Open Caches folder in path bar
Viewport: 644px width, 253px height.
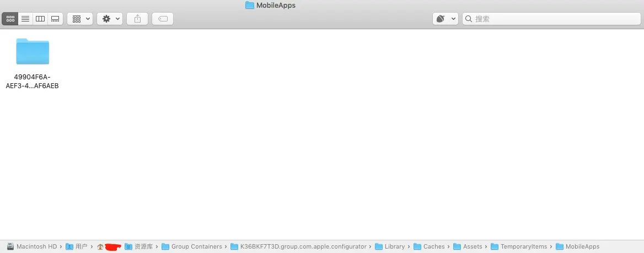[429, 246]
